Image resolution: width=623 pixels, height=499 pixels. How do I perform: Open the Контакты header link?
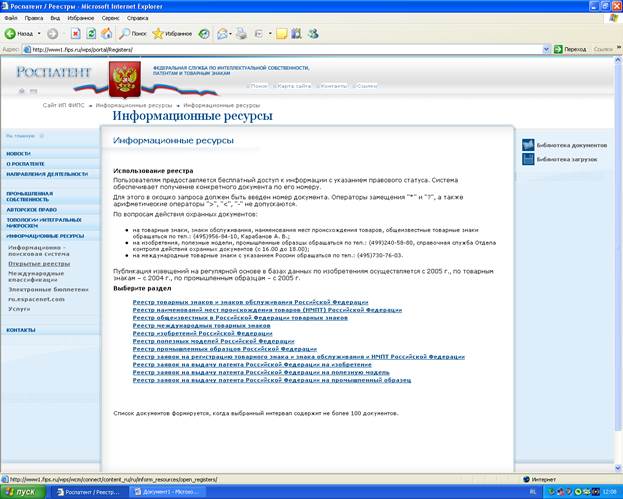(332, 86)
